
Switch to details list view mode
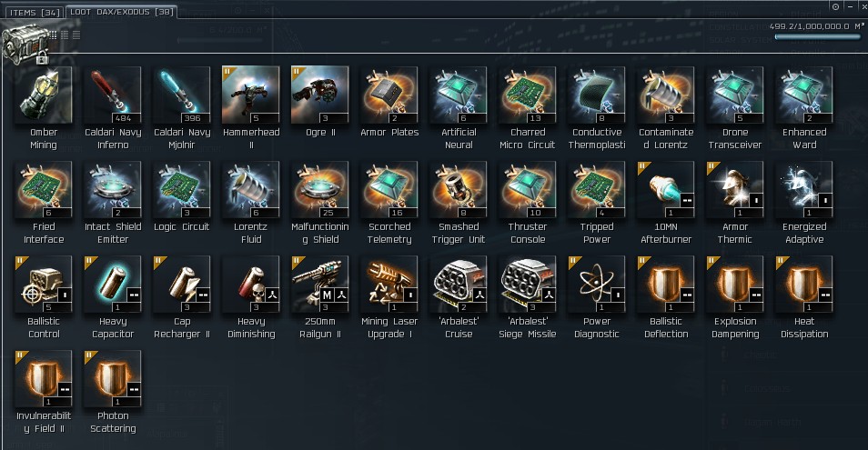pyautogui.click(x=65, y=35)
